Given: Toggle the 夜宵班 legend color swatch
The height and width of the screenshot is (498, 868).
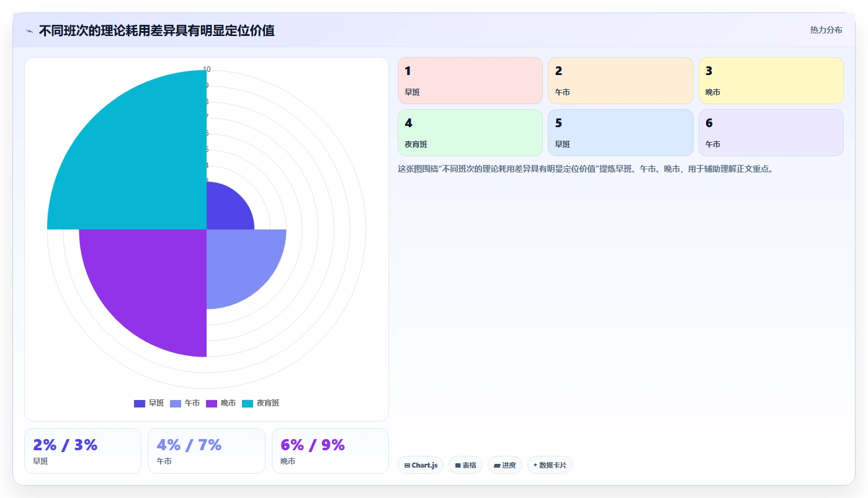Looking at the screenshot, I should click(248, 404).
